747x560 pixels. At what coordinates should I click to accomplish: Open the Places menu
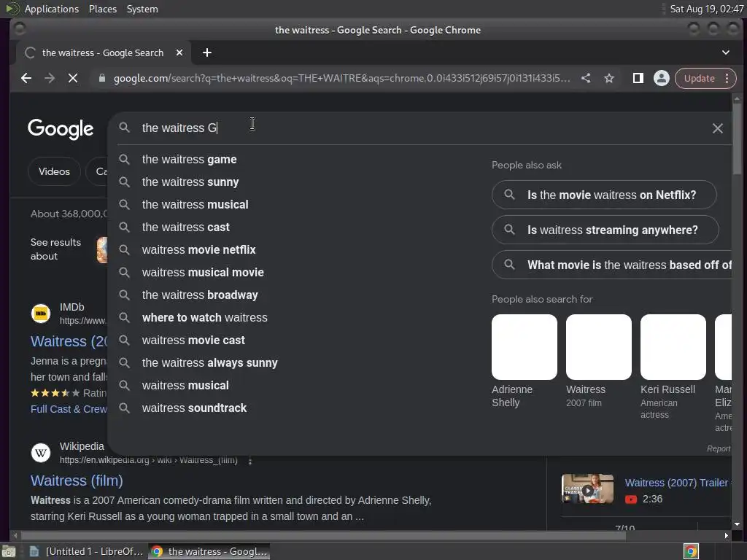(x=103, y=9)
